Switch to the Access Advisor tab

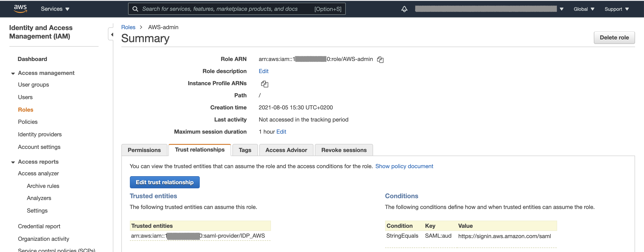click(286, 150)
